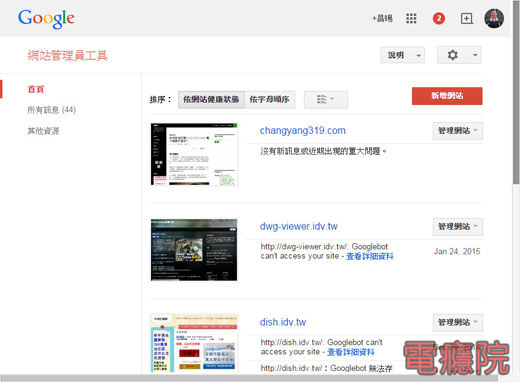Open the red notifications badge showing 2

439,18
